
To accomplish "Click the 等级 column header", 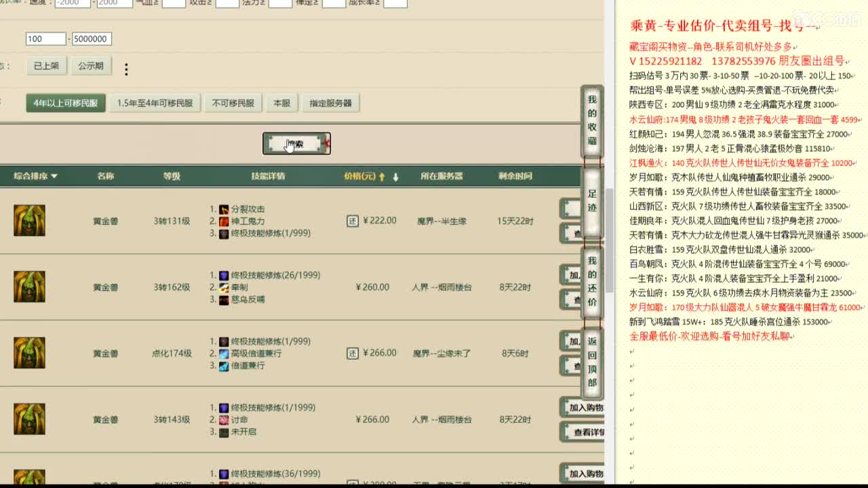I will (x=172, y=176).
